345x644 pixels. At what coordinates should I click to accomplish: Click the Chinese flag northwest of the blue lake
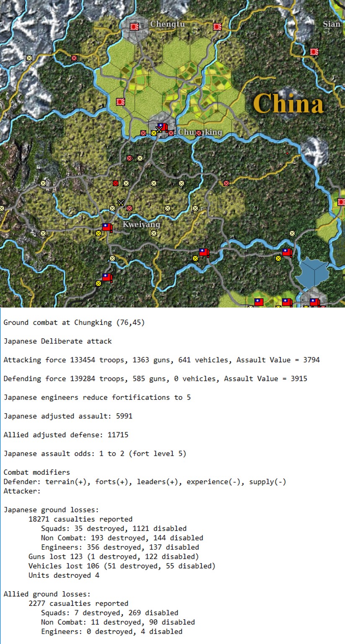tap(287, 252)
